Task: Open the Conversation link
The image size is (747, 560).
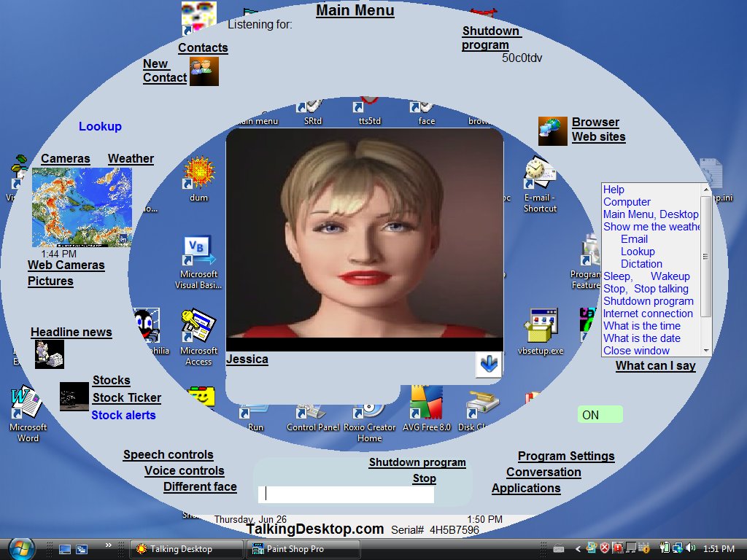Action: 543,472
